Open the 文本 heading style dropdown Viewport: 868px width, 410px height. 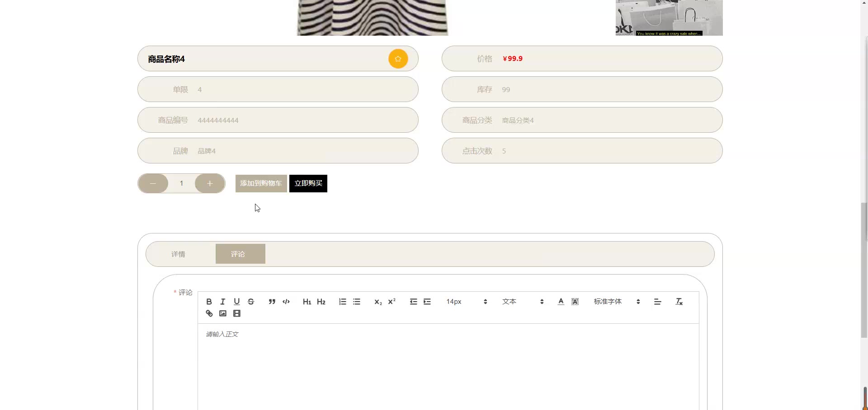(523, 302)
